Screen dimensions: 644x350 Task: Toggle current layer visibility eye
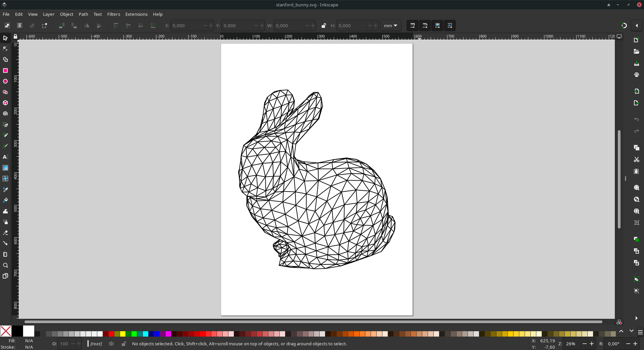111,344
